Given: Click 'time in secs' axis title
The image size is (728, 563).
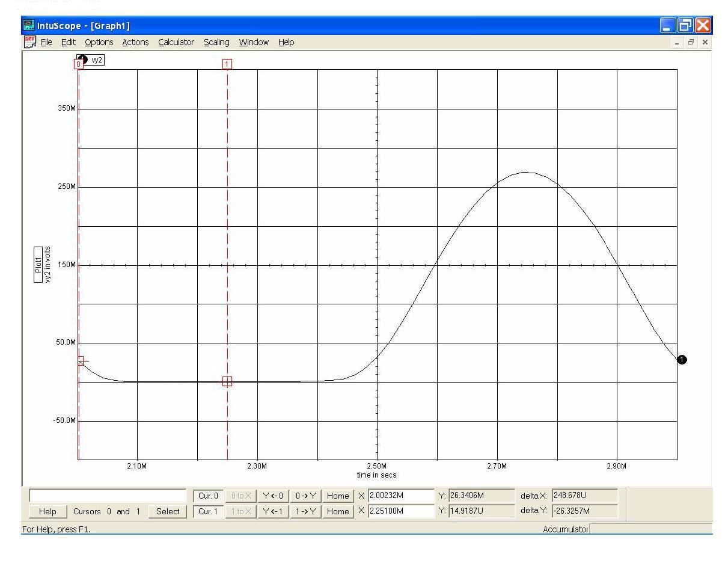Looking at the screenshot, I should (x=376, y=475).
